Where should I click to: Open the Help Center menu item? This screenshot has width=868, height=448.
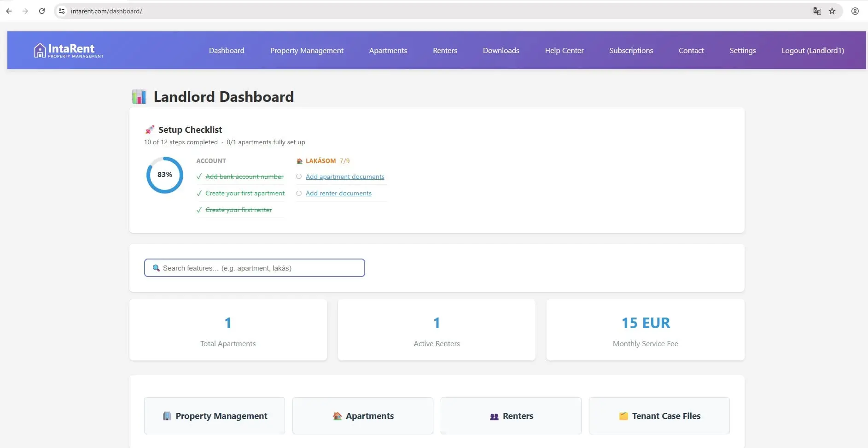pos(564,50)
